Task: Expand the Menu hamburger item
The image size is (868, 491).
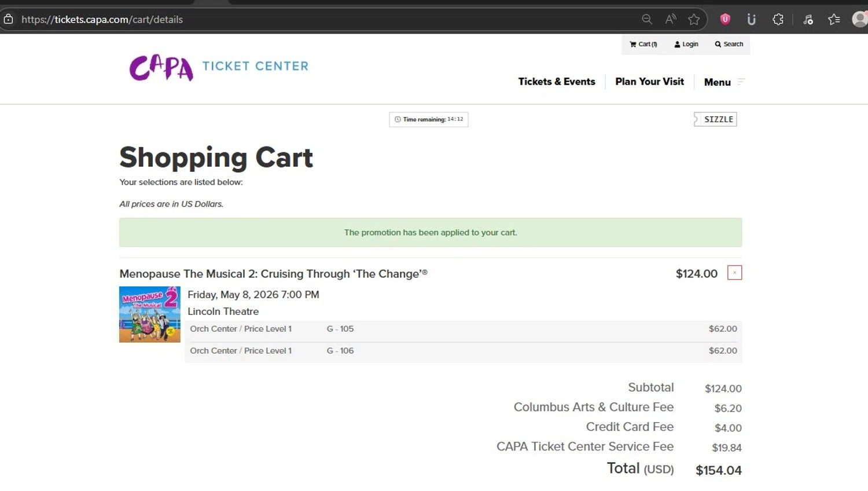Action: (724, 82)
